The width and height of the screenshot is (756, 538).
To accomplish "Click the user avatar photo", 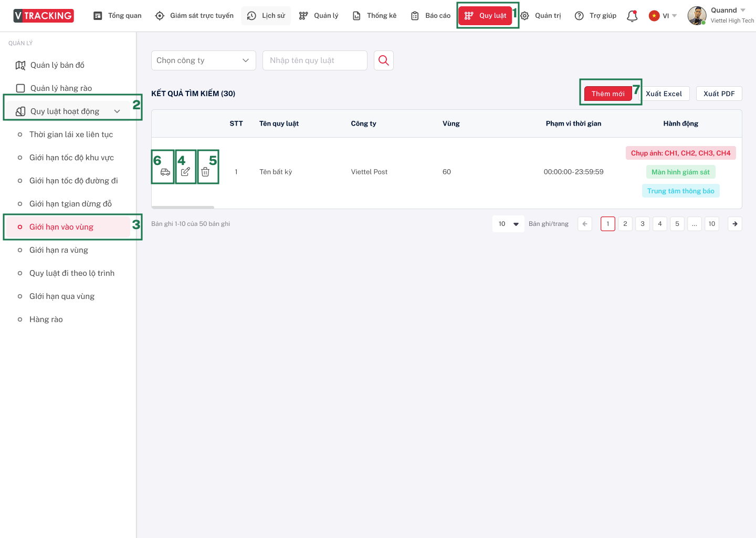I will tap(697, 16).
